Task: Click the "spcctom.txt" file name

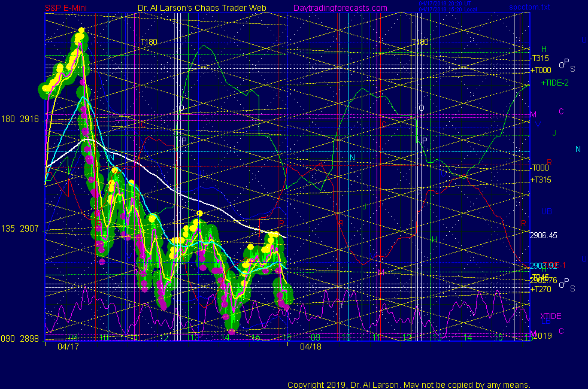Action: click(x=529, y=7)
